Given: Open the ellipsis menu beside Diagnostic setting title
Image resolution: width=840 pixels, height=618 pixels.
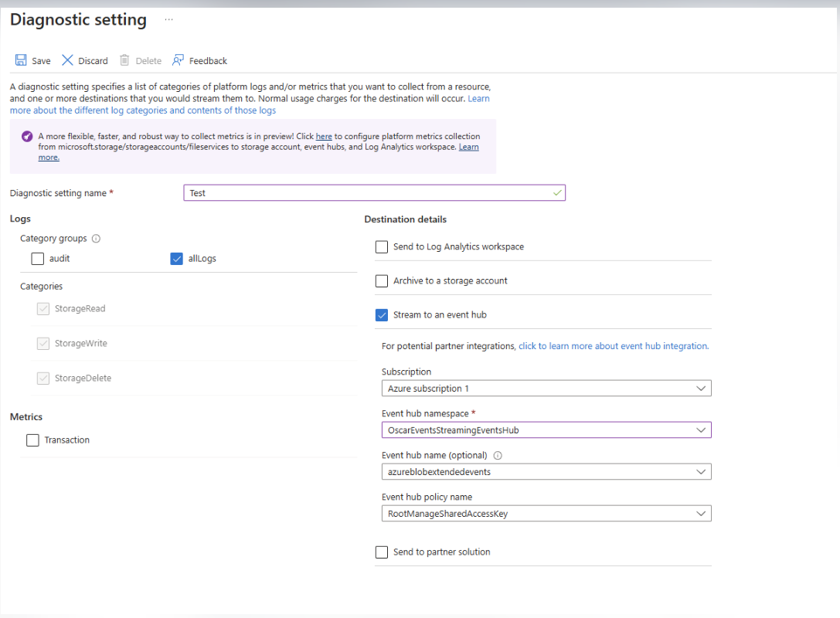Looking at the screenshot, I should 168,19.
